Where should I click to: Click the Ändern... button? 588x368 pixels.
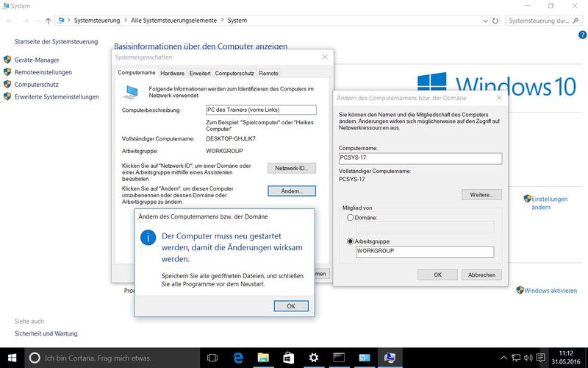[x=292, y=191]
